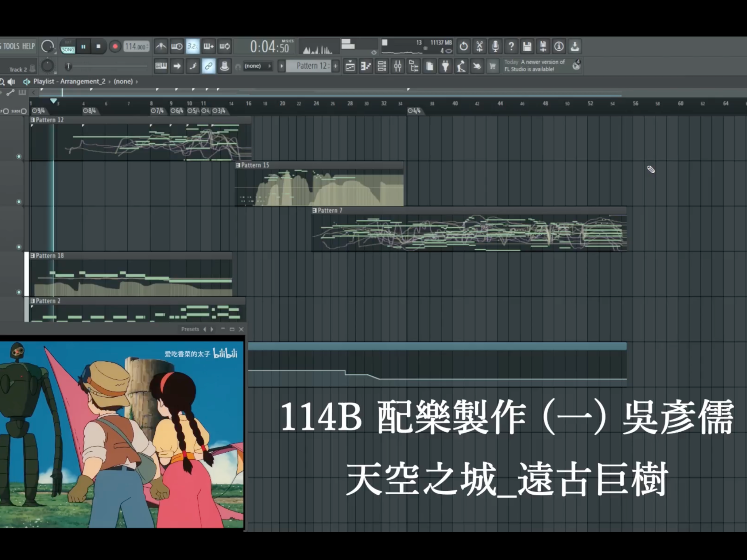Image resolution: width=747 pixels, height=560 pixels.
Task: Open the channel rack icon
Action: (x=382, y=66)
